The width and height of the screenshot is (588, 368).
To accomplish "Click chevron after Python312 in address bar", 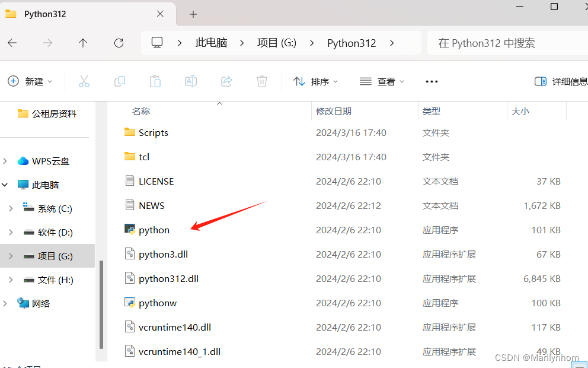I will [x=392, y=43].
